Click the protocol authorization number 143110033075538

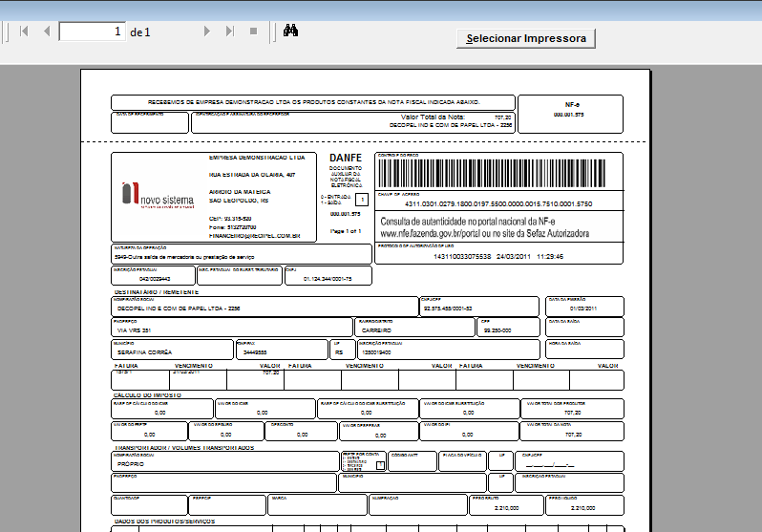click(x=462, y=257)
